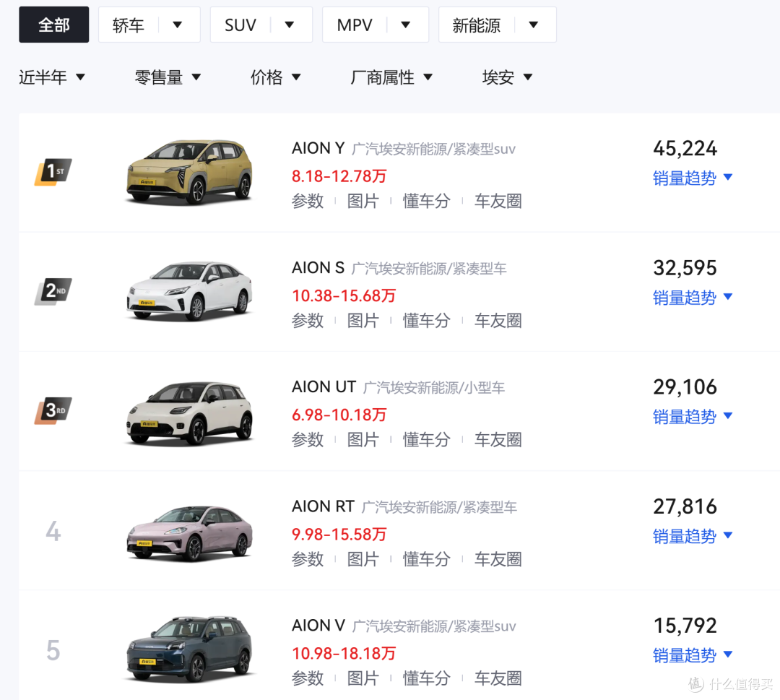Image resolution: width=780 pixels, height=700 pixels.
Task: Click the 2nd rank badge icon
Action: 53,291
